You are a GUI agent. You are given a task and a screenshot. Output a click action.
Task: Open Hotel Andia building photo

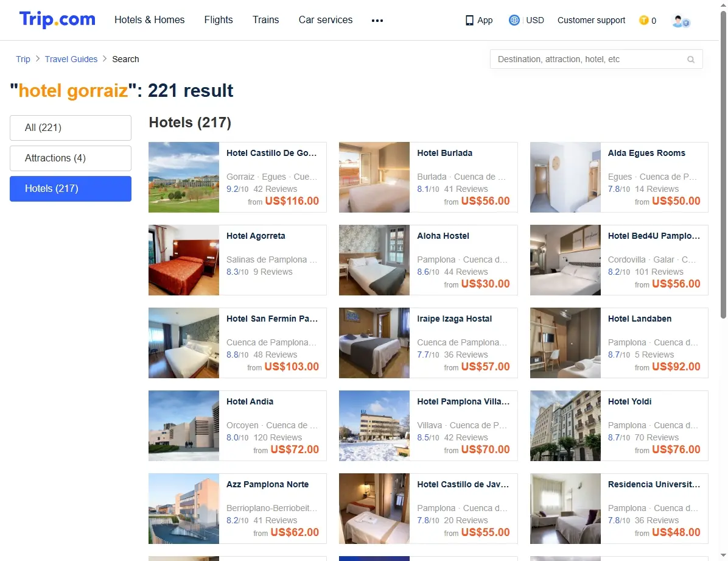(x=184, y=426)
